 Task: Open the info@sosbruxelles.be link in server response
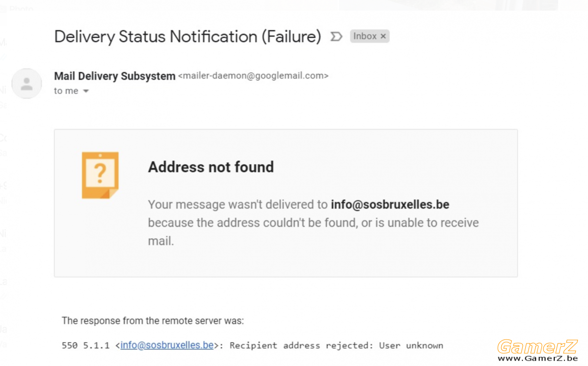pos(167,345)
